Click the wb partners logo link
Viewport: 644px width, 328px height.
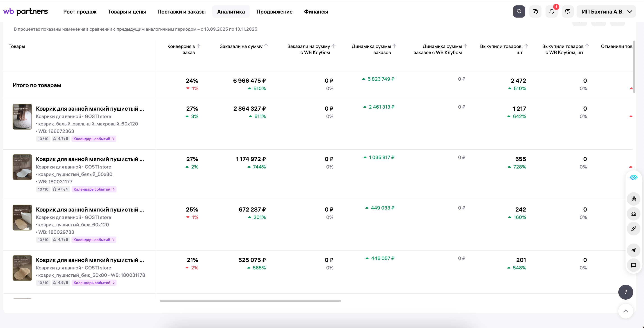click(x=25, y=11)
